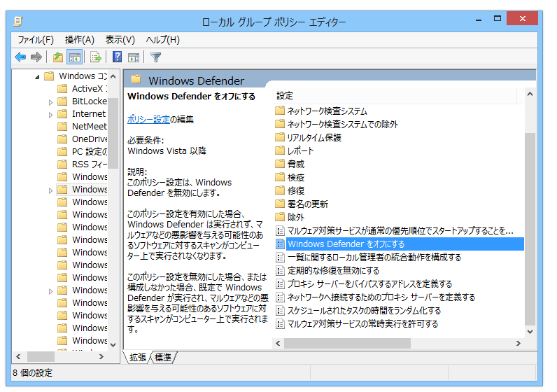Screen dimensions: 557x392
Task: Select 一覧に関するローカル管理者の統合動作を構成する policy
Action: tap(368, 258)
